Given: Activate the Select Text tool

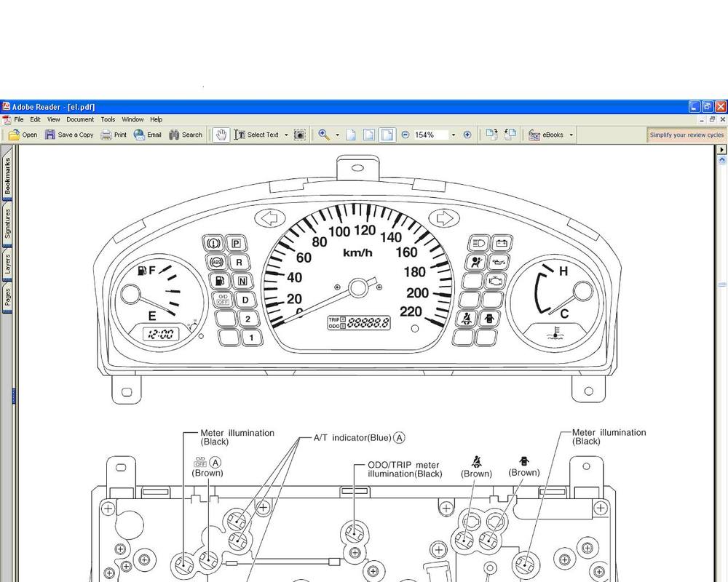Looking at the screenshot, I should click(256, 135).
